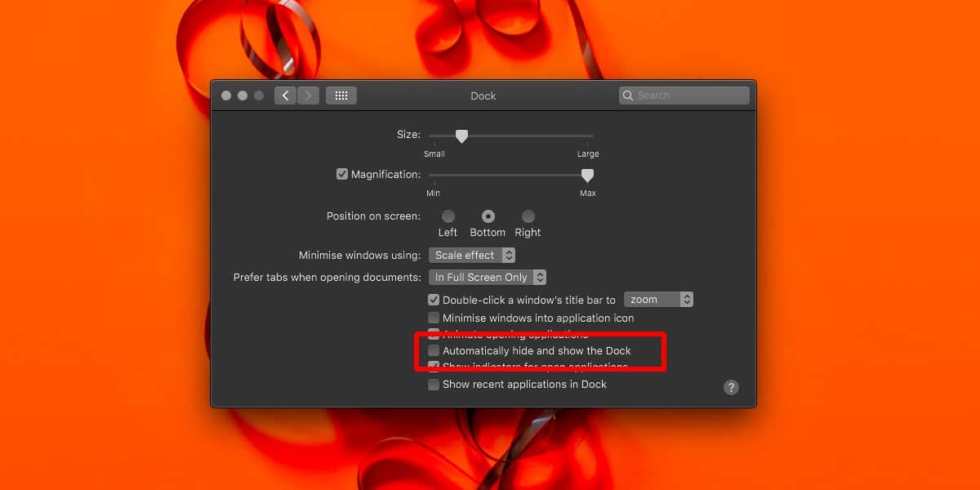Click the red close window button

[226, 96]
